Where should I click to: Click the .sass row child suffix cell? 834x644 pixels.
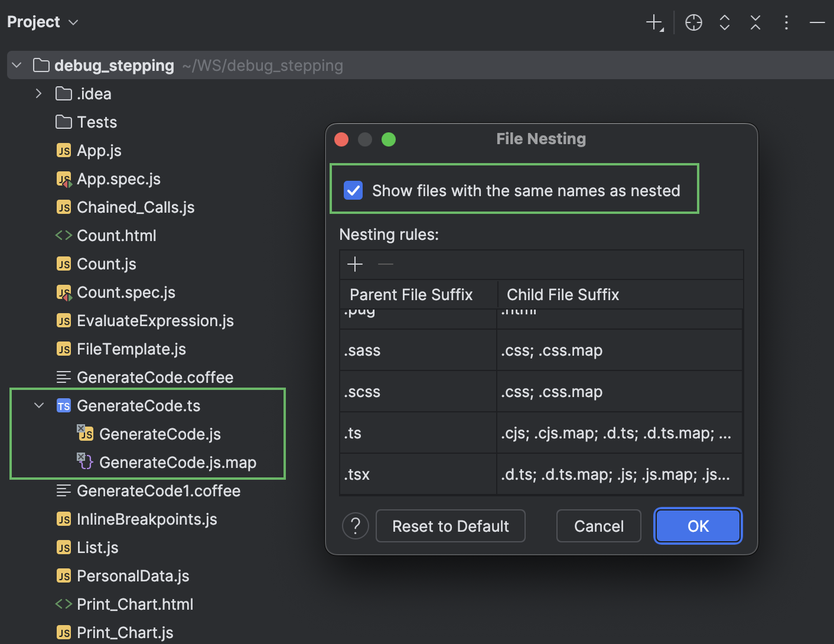(x=620, y=350)
